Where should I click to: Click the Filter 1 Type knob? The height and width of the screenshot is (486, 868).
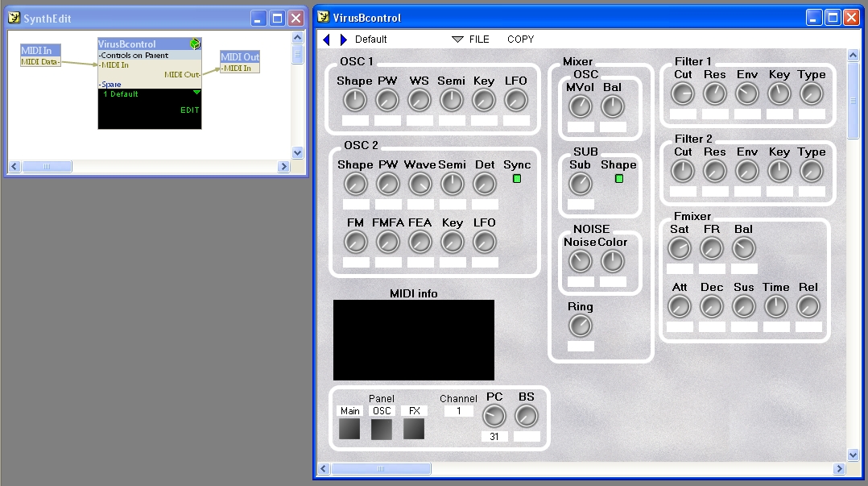pyautogui.click(x=812, y=94)
